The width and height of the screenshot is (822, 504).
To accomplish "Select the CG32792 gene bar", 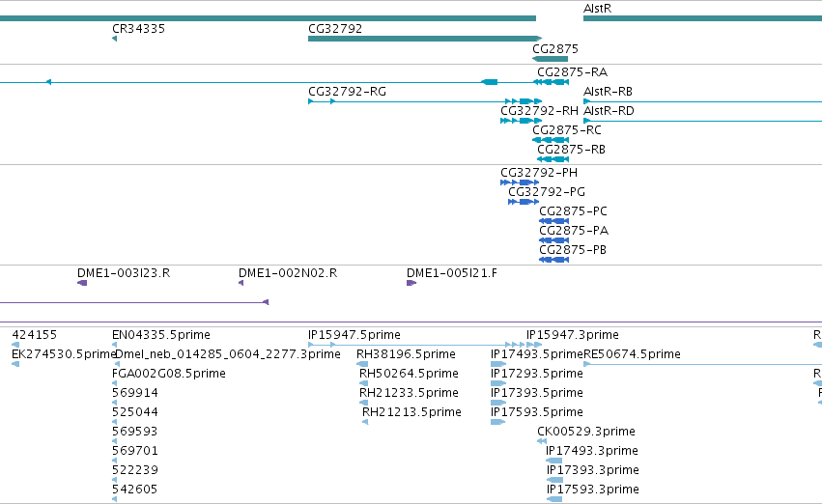I will pyautogui.click(x=425, y=39).
